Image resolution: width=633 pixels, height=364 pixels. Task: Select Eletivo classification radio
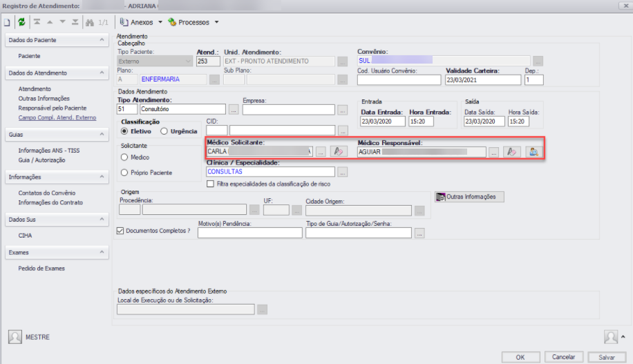pyautogui.click(x=124, y=131)
